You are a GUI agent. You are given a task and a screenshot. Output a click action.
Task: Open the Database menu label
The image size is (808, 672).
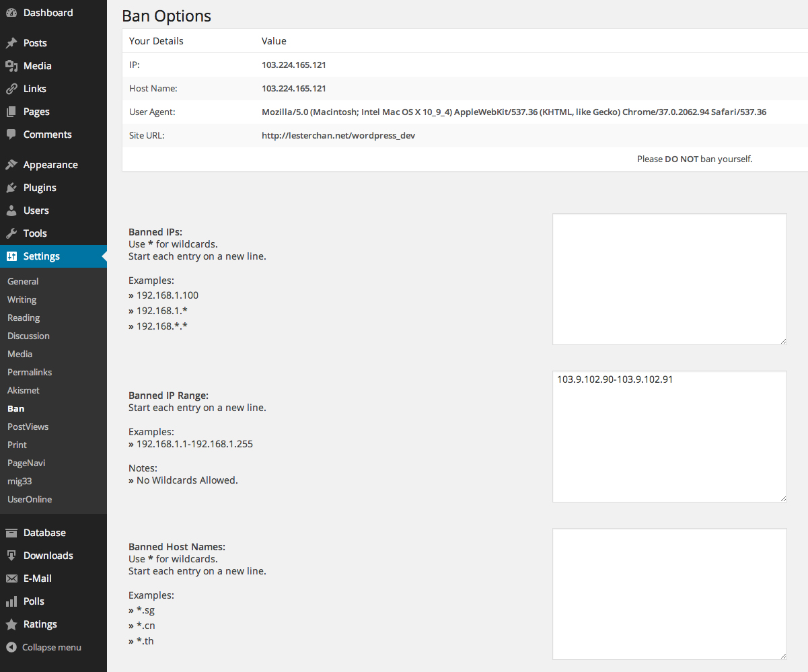click(x=44, y=533)
